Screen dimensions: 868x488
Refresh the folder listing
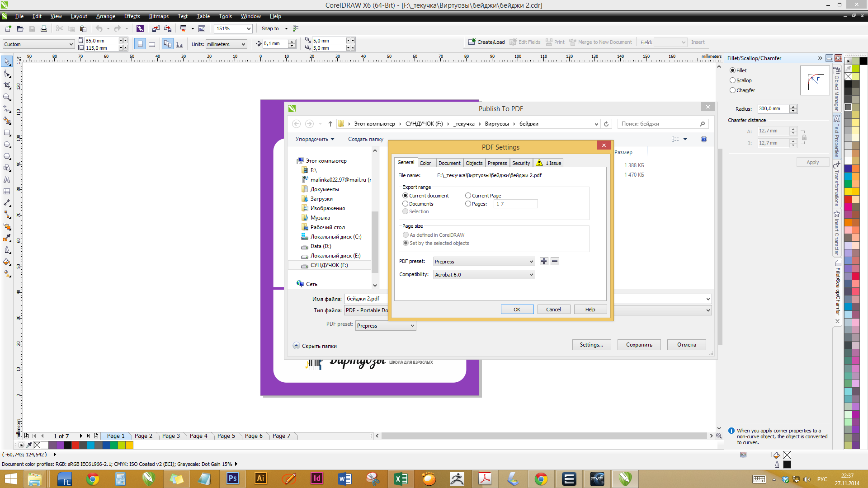pos(607,124)
